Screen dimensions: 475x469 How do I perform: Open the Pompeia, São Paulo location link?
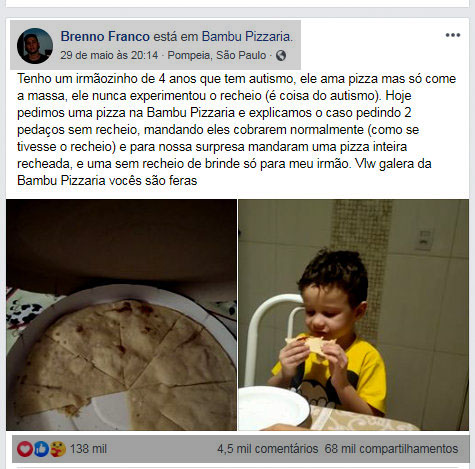coord(217,55)
